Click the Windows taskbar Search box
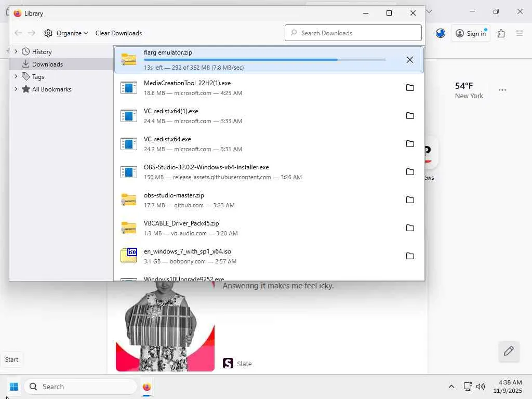 81,387
